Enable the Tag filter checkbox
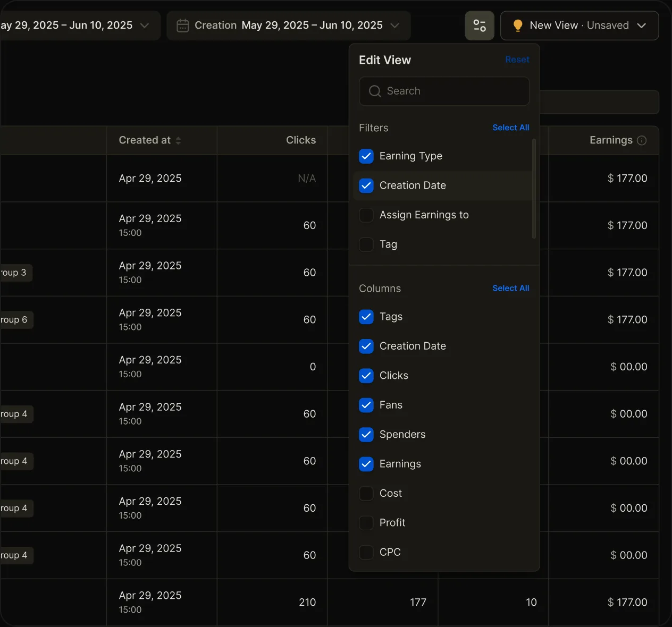The image size is (672, 627). (366, 244)
